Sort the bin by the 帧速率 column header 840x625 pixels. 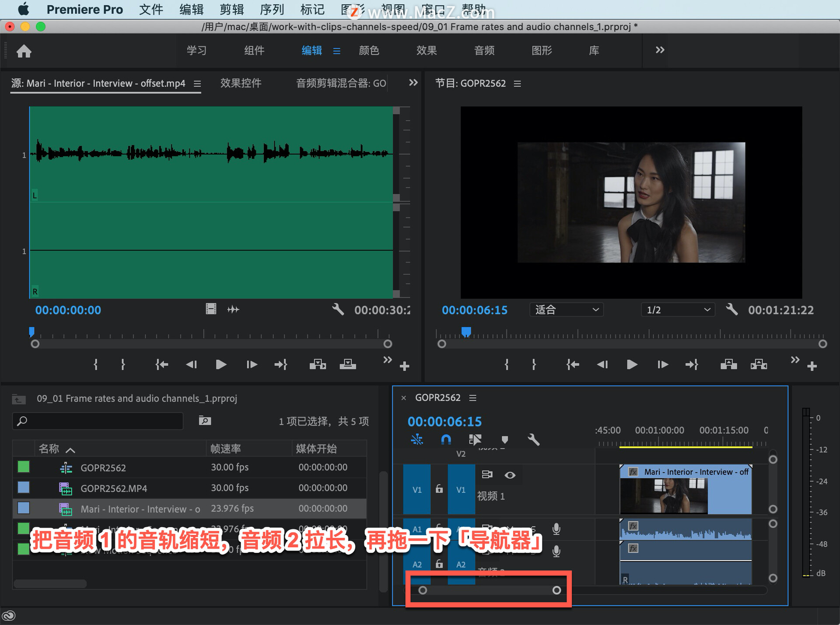tap(226, 449)
